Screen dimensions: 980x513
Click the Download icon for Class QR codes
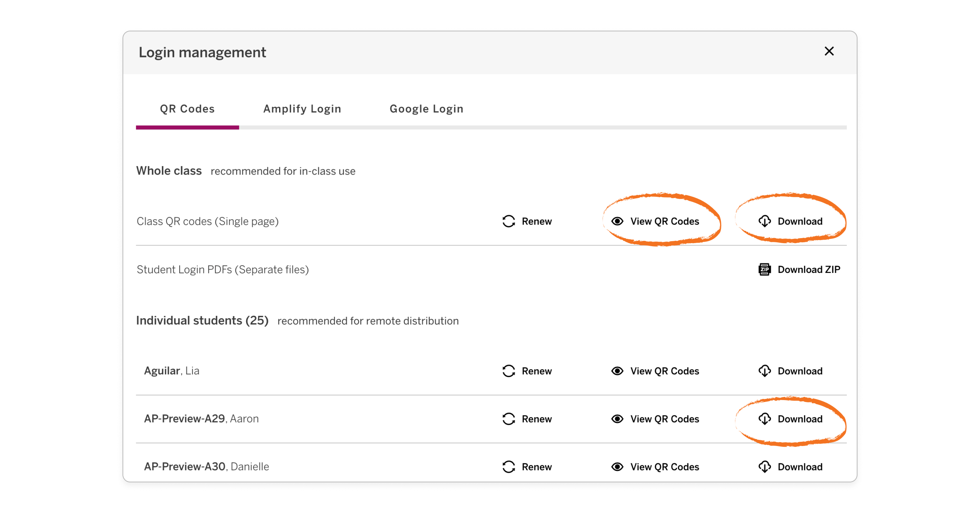(x=765, y=221)
